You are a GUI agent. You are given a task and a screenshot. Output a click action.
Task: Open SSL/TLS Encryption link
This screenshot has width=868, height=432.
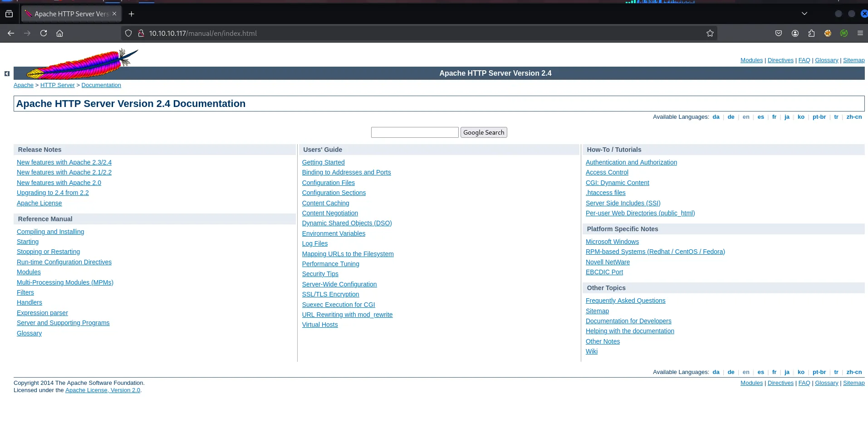click(331, 294)
